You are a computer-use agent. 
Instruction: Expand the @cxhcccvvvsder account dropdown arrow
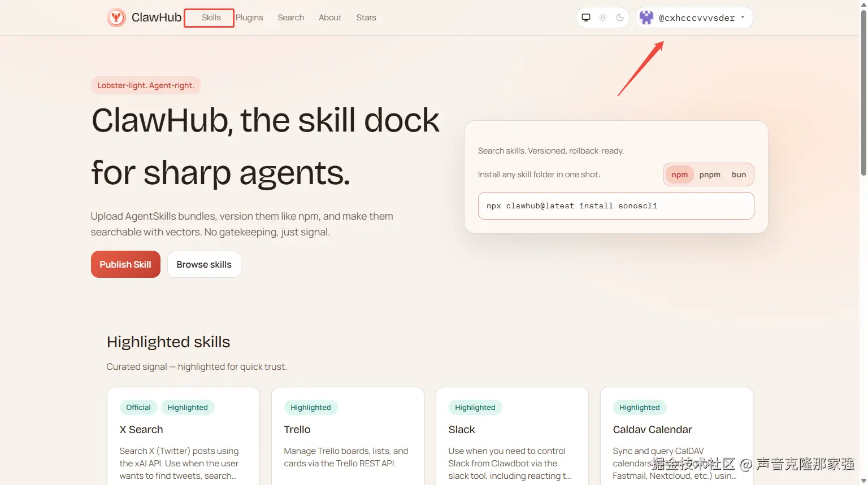click(743, 18)
